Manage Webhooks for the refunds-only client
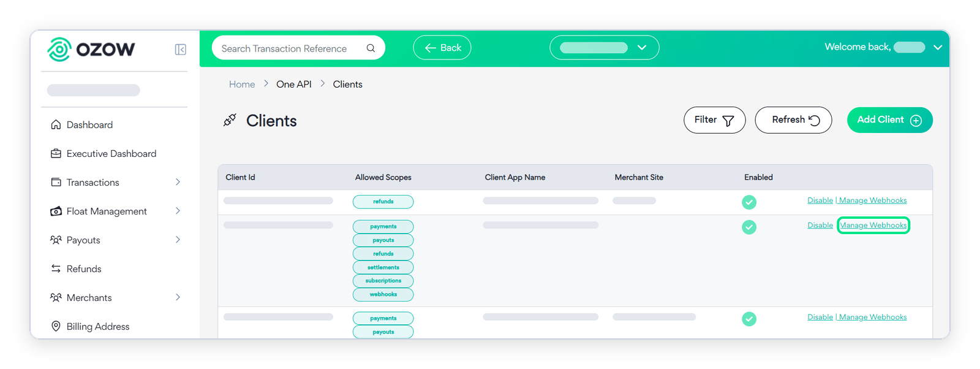Viewport: 980px width, 369px height. pyautogui.click(x=873, y=200)
